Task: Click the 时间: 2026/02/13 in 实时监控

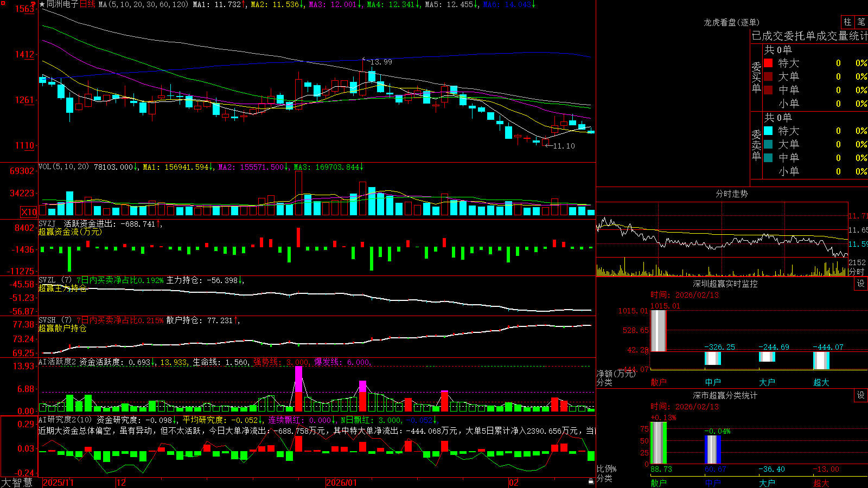Action: tap(685, 295)
